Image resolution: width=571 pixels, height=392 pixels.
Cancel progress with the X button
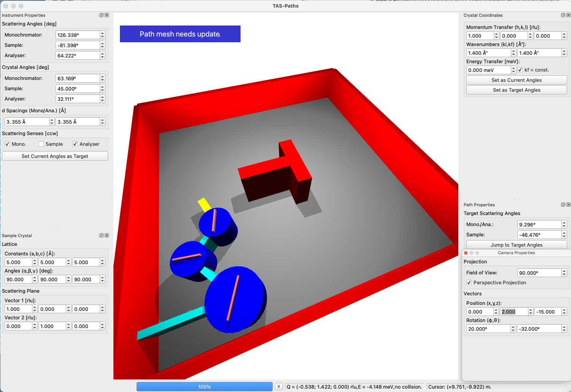click(x=279, y=387)
